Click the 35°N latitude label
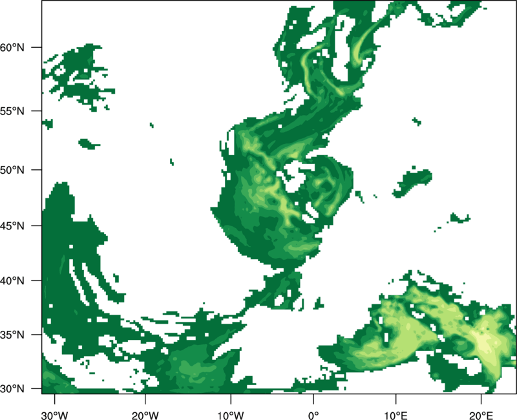The image size is (517, 420). (x=12, y=335)
